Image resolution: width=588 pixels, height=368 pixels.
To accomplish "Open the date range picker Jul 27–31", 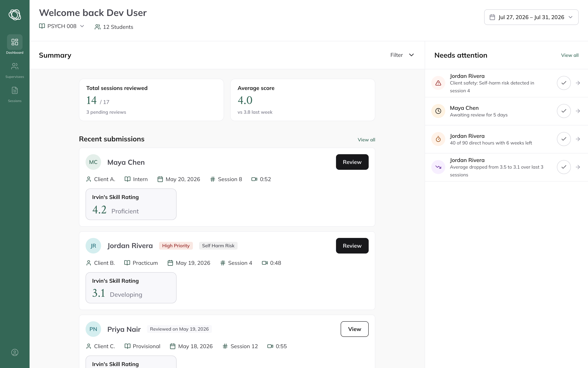I will point(531,17).
